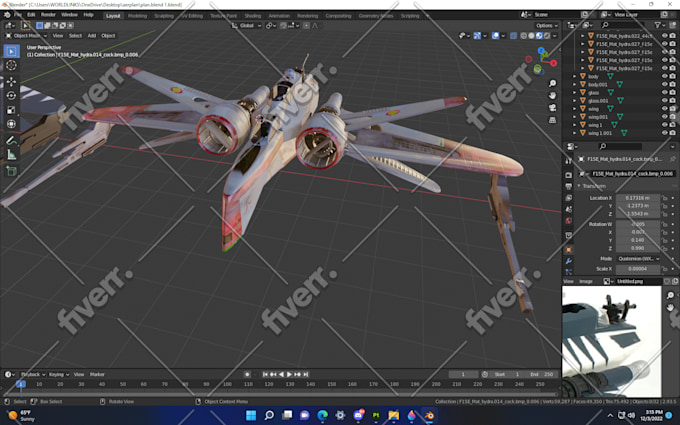This screenshot has width=680, height=425.
Task: Disable rendering of wing object
Action: pos(673,109)
